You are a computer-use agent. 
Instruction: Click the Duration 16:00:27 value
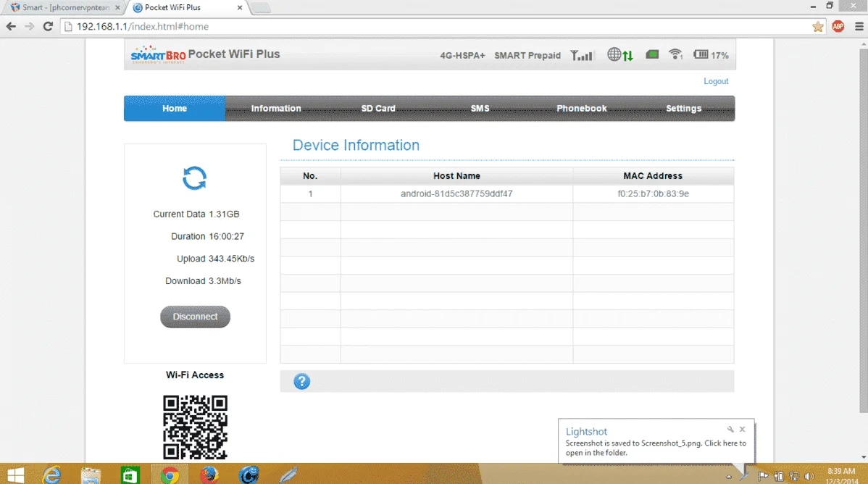tap(226, 236)
